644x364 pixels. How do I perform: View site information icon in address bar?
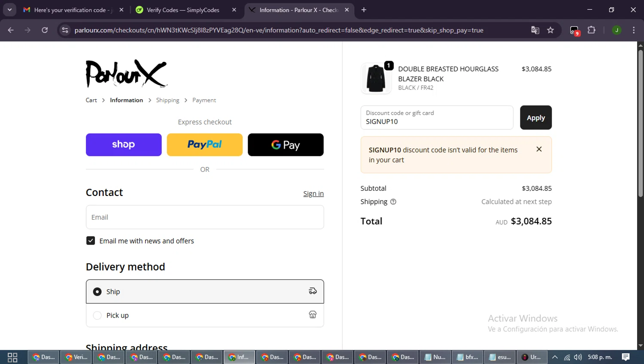coord(65,30)
